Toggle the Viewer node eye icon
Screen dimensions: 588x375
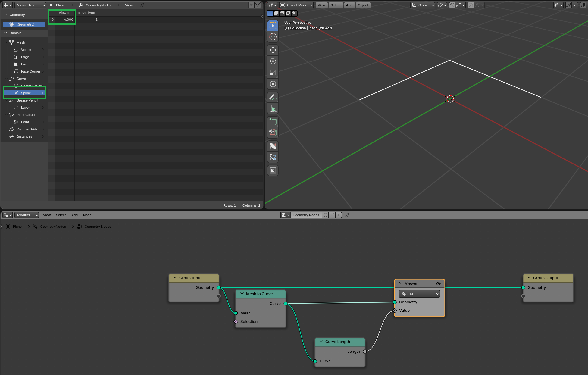click(438, 283)
